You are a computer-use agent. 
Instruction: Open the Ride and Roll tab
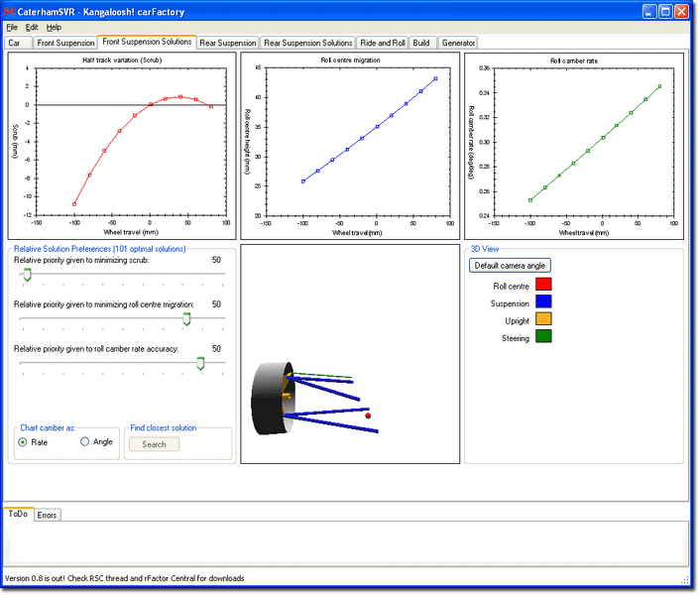pyautogui.click(x=383, y=43)
